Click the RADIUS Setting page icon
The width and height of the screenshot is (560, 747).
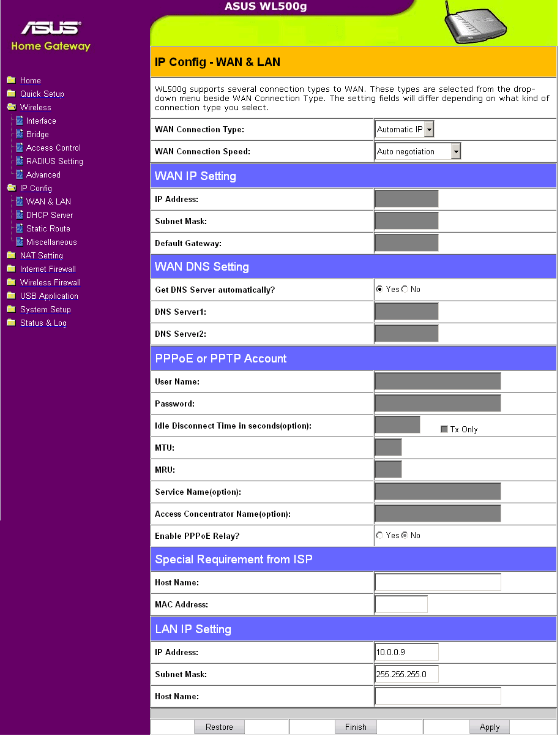20,161
